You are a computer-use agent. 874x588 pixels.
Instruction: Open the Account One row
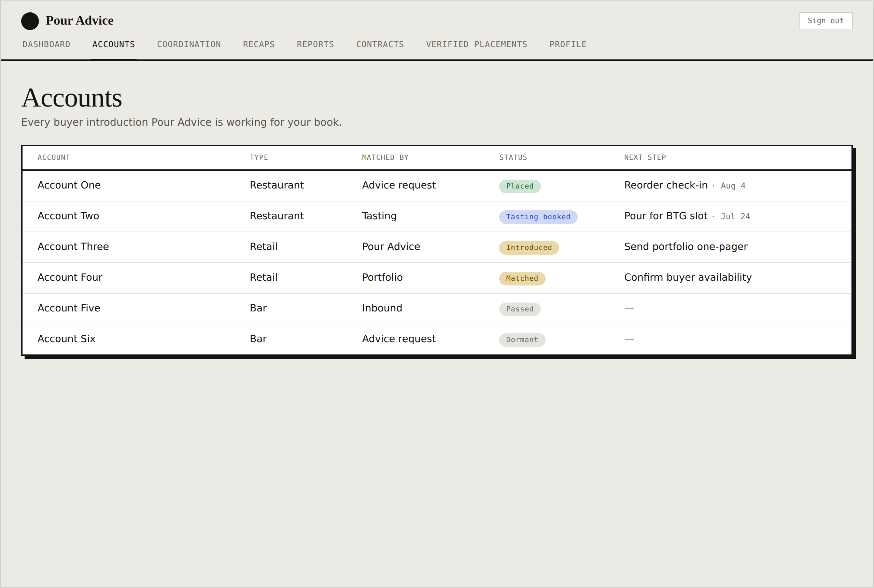pos(437,186)
